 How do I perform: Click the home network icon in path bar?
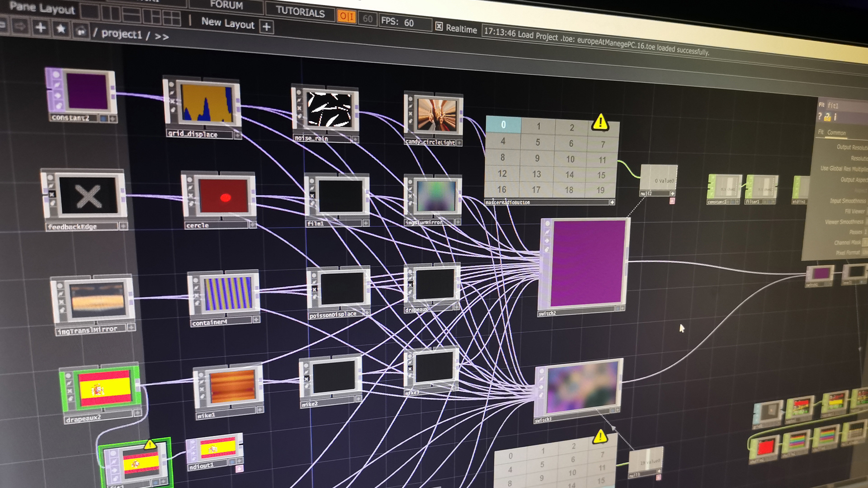[80, 31]
